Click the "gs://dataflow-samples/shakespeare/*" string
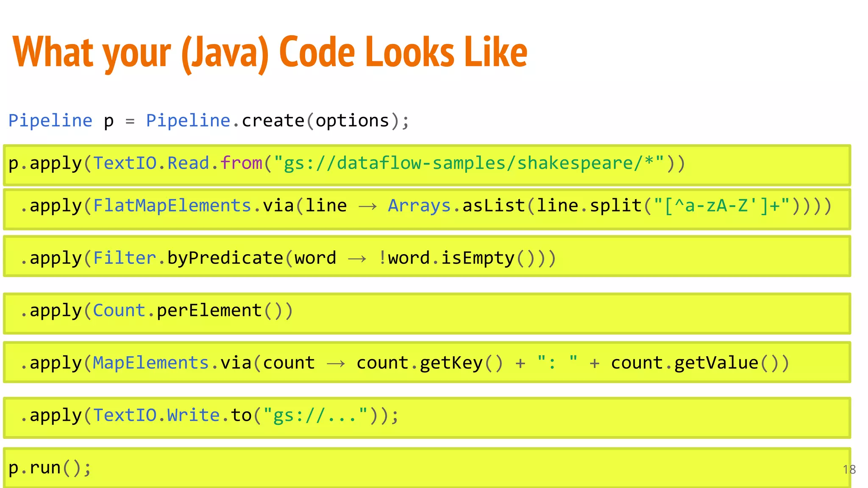Screen dimensions: 868x488 click(469, 163)
